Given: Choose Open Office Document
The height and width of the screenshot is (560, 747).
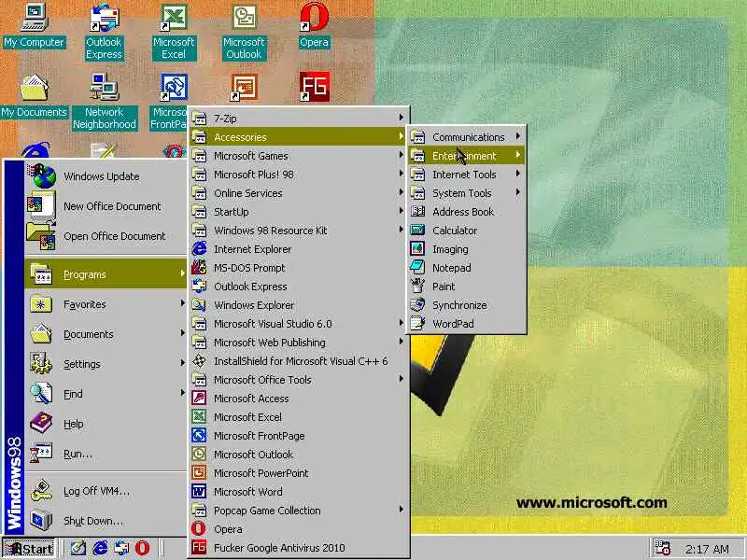Looking at the screenshot, I should 106,236.
